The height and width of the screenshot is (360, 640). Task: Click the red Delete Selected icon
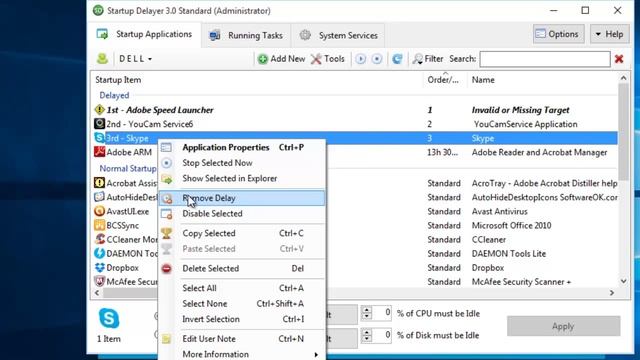click(x=166, y=268)
